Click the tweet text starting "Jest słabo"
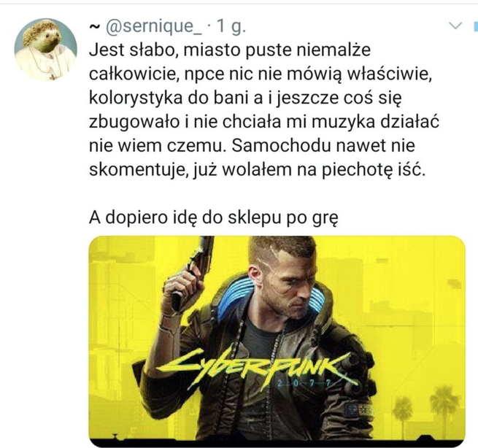The image size is (478, 448). click(x=263, y=110)
